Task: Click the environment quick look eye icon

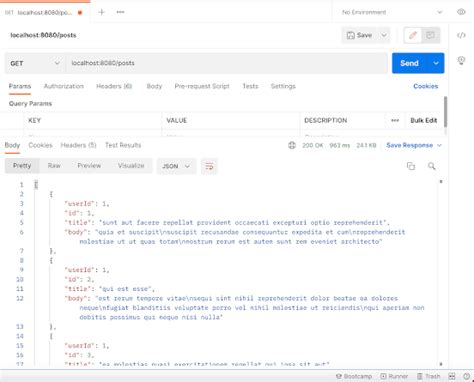Action: tap(461, 12)
